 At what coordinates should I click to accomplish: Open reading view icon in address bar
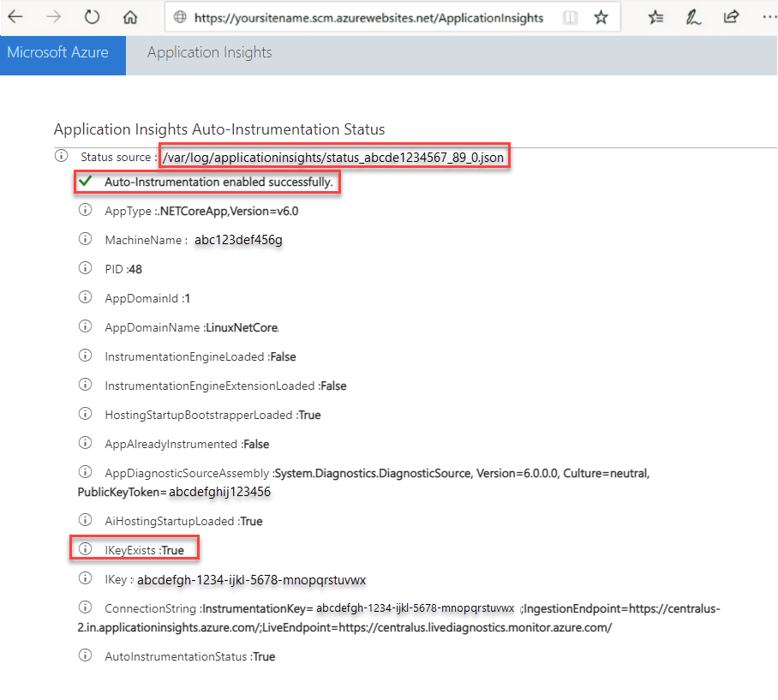point(571,18)
